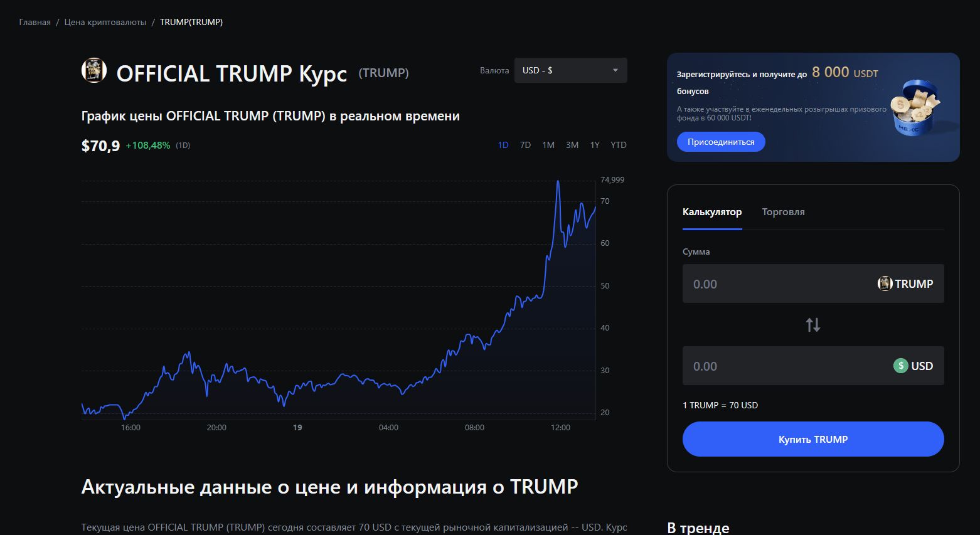
Task: Click the 30 price axis label
Action: pyautogui.click(x=605, y=371)
